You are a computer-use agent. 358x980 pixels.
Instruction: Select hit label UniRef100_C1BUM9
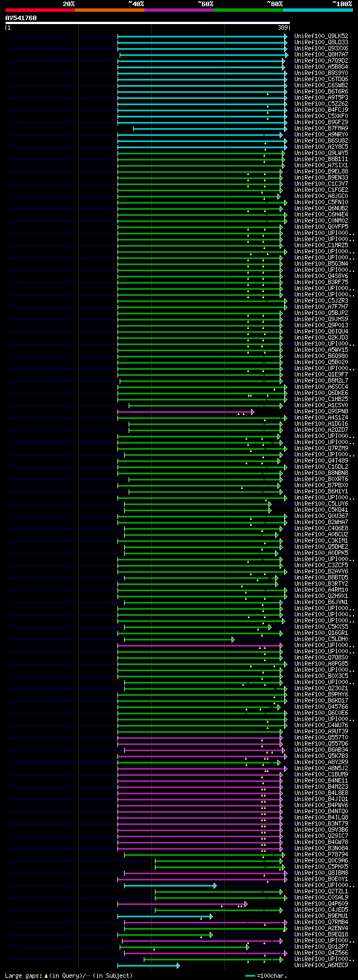click(x=321, y=774)
